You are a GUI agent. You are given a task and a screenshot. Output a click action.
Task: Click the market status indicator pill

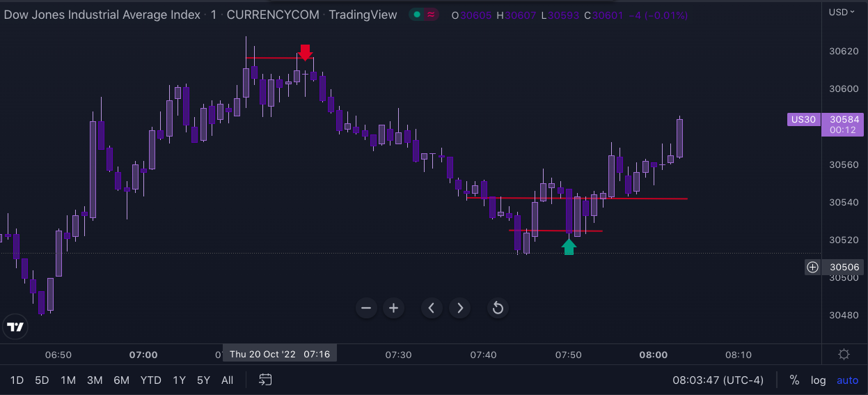[x=423, y=15]
